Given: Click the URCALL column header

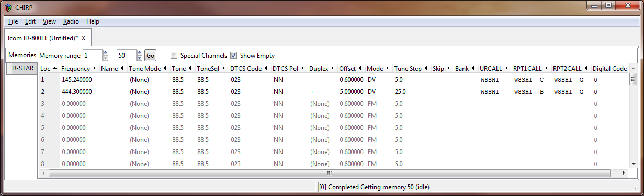Looking at the screenshot, I should click(495, 68).
